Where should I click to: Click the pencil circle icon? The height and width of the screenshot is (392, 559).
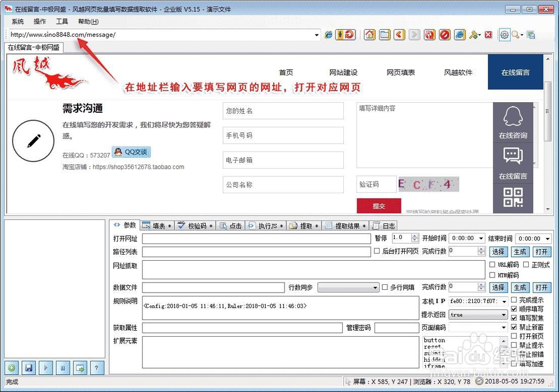pyautogui.click(x=34, y=141)
